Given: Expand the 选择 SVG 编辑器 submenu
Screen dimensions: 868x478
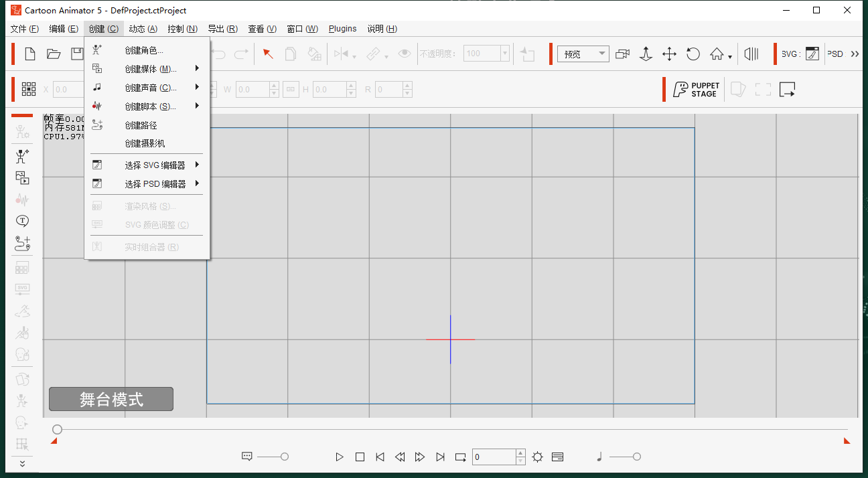Looking at the screenshot, I should pyautogui.click(x=147, y=165).
